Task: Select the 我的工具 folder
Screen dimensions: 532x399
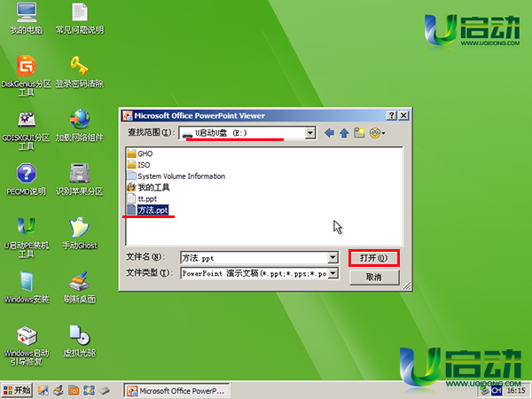Action: pos(148,187)
